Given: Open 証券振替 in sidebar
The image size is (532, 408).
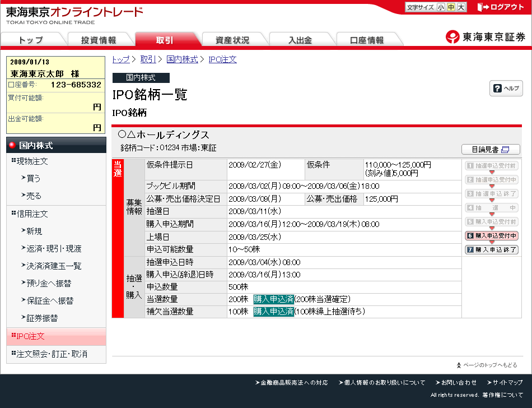Looking at the screenshot, I should tap(42, 318).
